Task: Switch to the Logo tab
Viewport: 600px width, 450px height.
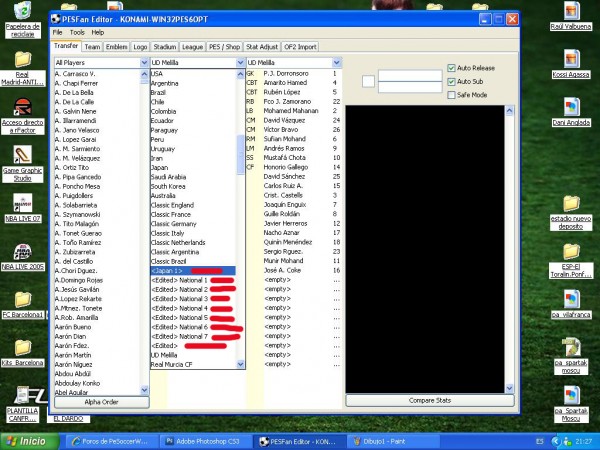Action: [x=140, y=47]
